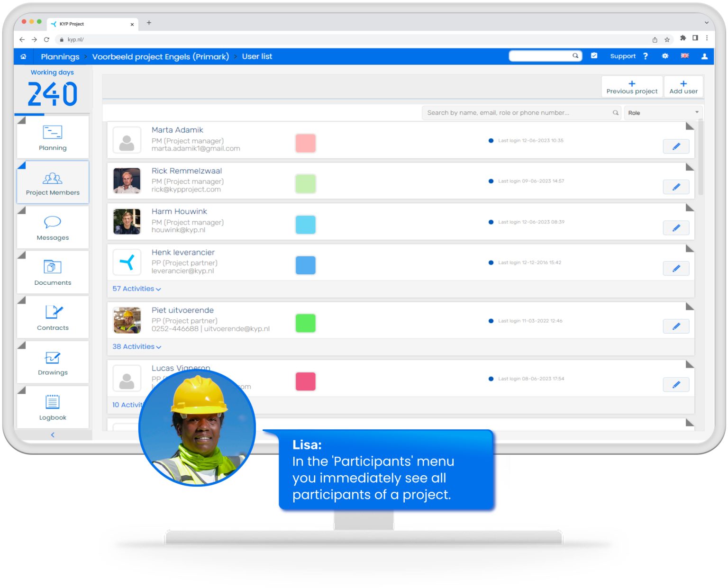
Task: Open the Logbook
Action: coord(52,407)
